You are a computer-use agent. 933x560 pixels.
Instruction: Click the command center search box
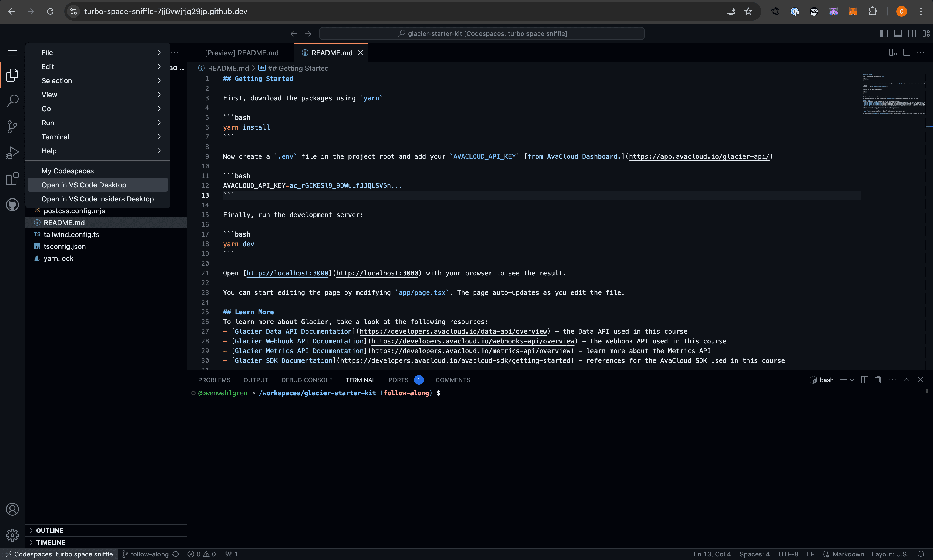point(482,33)
